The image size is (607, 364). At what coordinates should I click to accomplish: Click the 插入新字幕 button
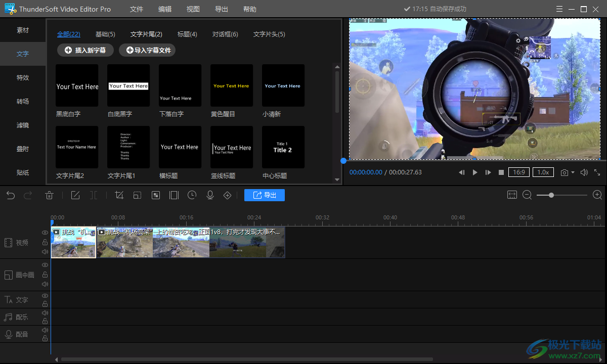[x=85, y=50]
